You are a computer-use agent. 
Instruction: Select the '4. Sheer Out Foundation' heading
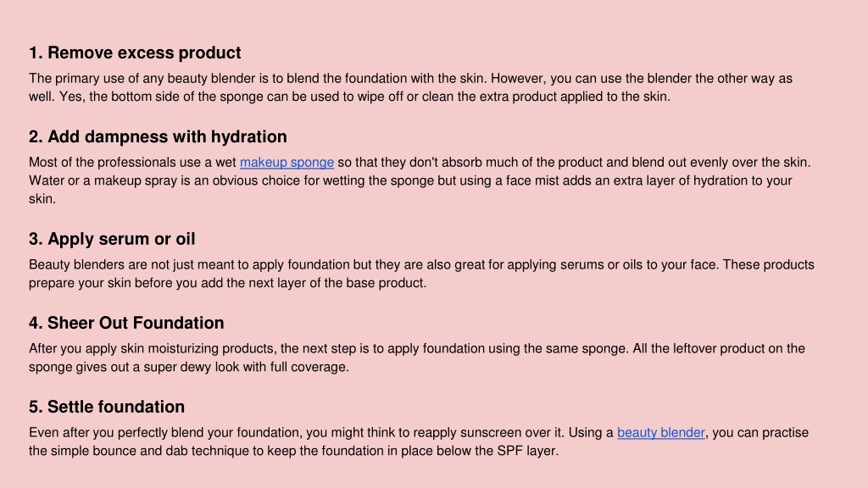(x=126, y=323)
